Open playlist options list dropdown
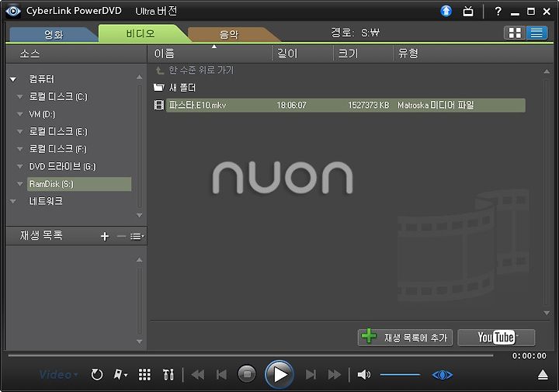 click(137, 236)
